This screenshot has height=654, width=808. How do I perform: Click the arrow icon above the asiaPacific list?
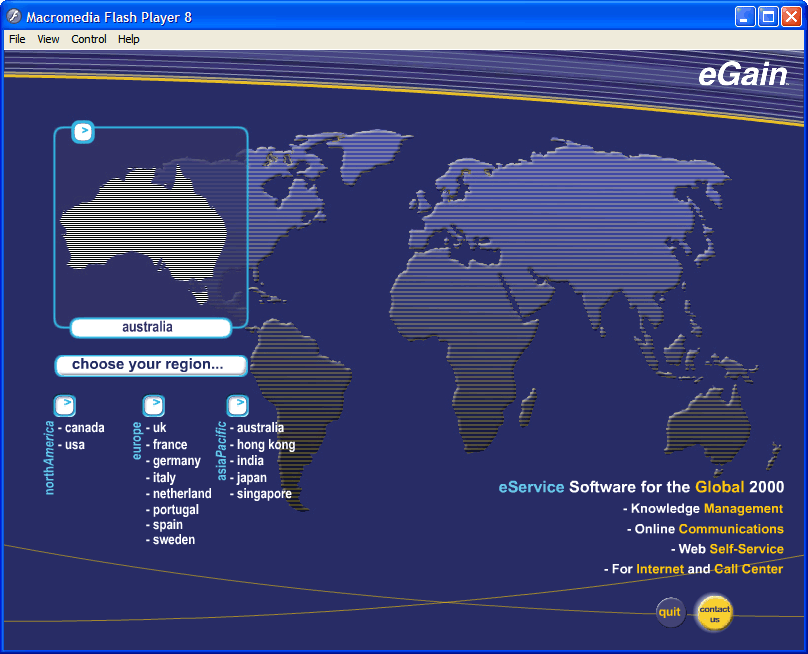pos(237,405)
